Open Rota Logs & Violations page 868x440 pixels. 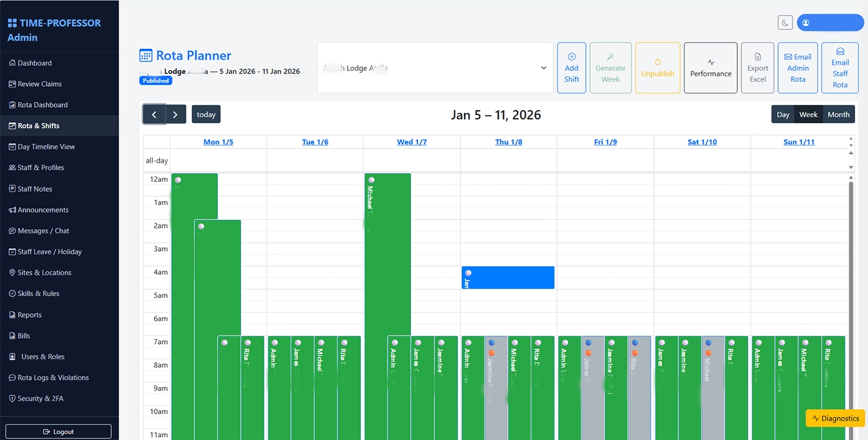(x=53, y=378)
